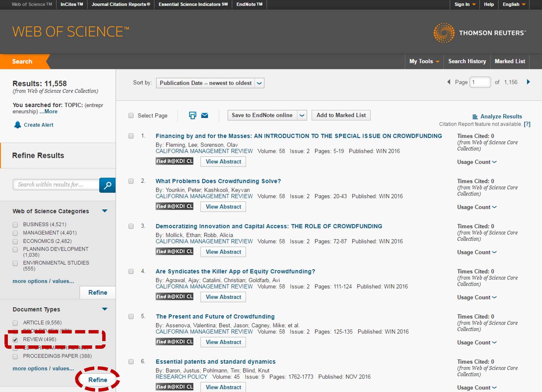The image size is (542, 392).
Task: Collapse the Document Types section
Action: [105, 309]
